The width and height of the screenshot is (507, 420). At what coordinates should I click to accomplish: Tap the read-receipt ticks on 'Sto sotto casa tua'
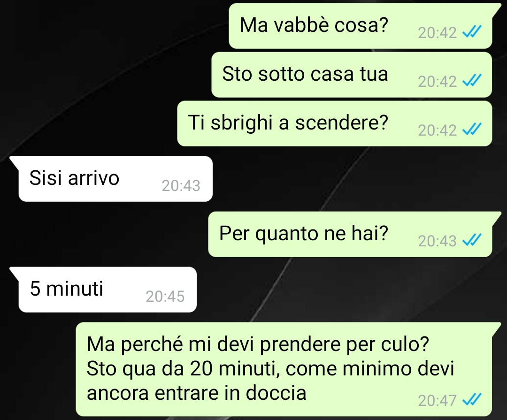(472, 81)
